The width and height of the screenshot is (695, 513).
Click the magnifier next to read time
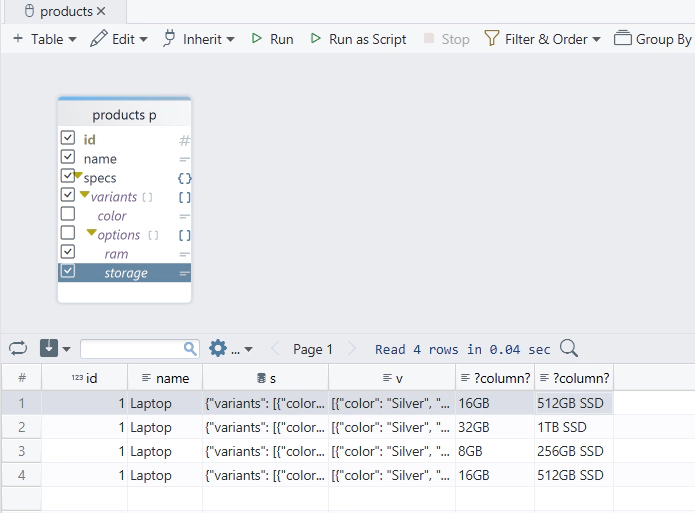pyautogui.click(x=569, y=349)
